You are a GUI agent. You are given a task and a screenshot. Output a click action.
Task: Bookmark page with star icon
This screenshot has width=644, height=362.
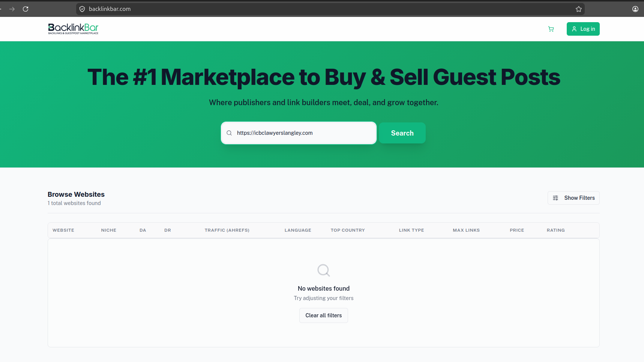tap(579, 9)
